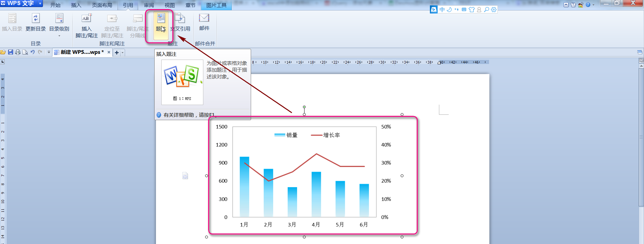Click the 交叉引用 cross-reference button
Image resolution: width=644 pixels, height=244 pixels.
pos(180,23)
